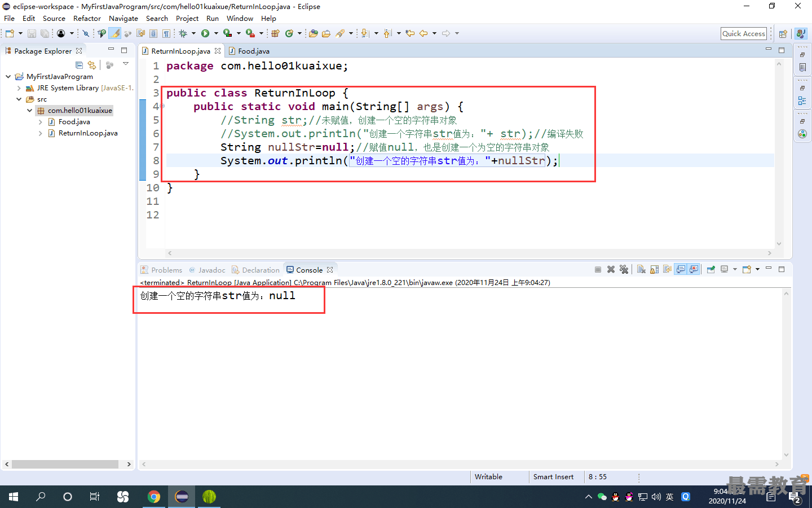This screenshot has height=508, width=812.
Task: Open Package Explorer View Menu triangle
Action: click(x=126, y=64)
